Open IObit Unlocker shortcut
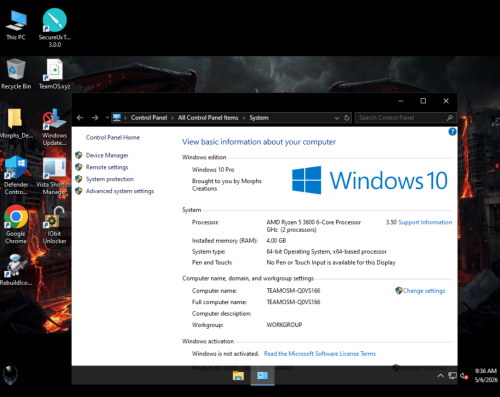 point(54,225)
